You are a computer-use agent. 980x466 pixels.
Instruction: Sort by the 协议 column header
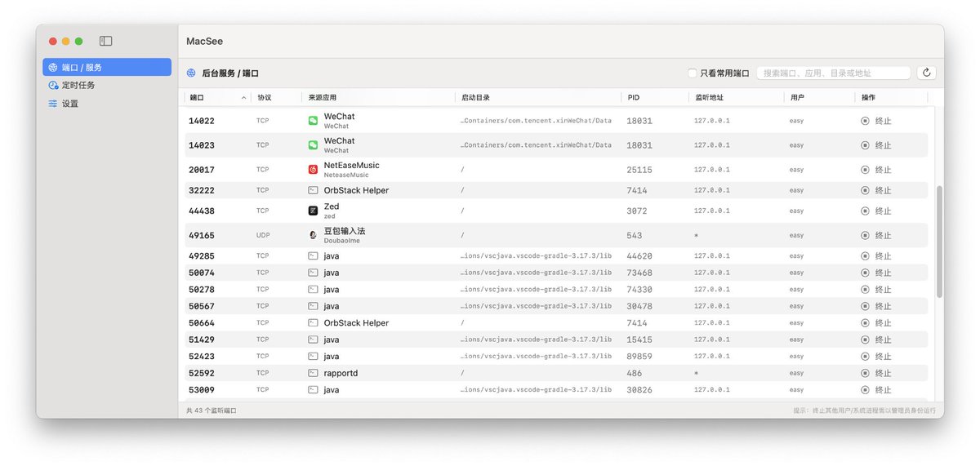[x=264, y=97]
